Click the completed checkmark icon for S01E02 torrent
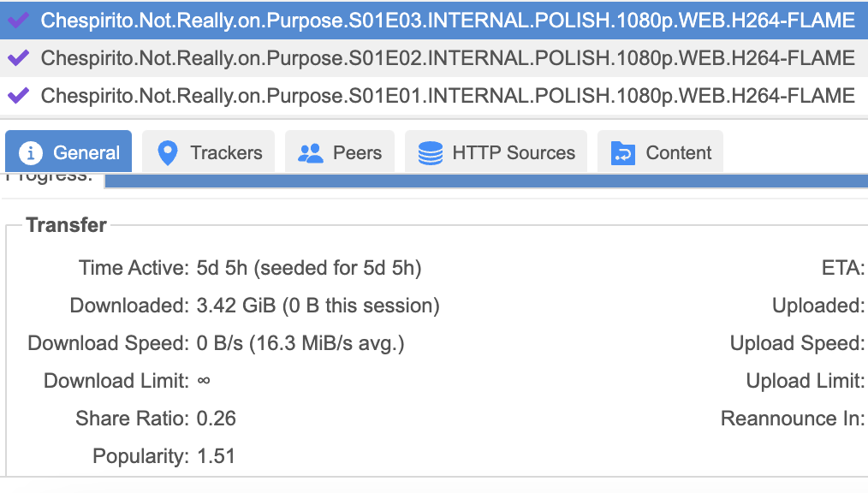This screenshot has height=493, width=868. [18, 57]
